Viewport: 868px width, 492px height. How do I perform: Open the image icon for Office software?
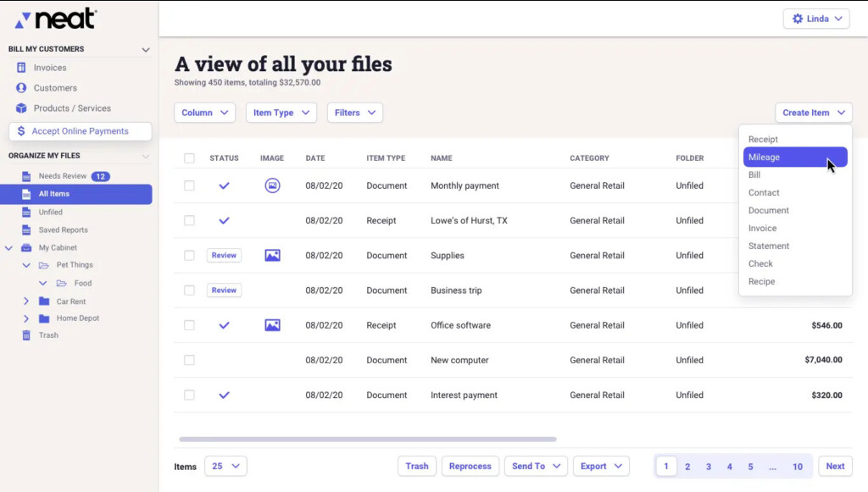(x=272, y=325)
